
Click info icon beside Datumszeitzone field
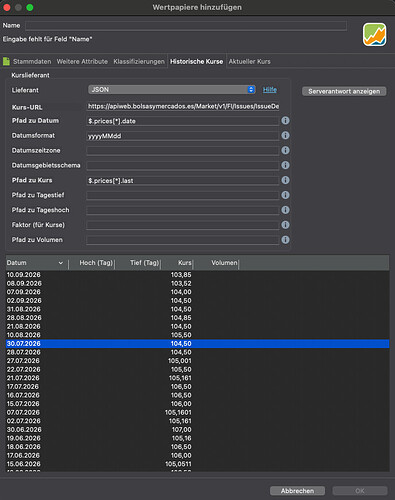click(285, 150)
